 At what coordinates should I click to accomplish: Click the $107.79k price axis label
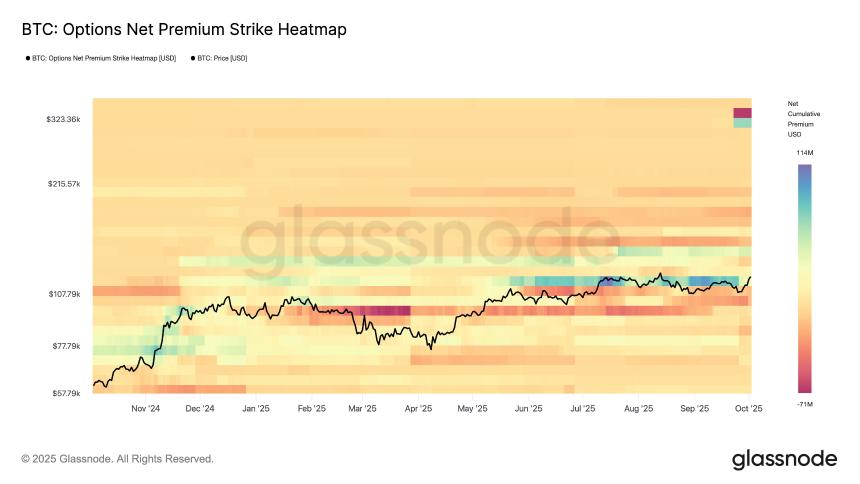(63, 294)
